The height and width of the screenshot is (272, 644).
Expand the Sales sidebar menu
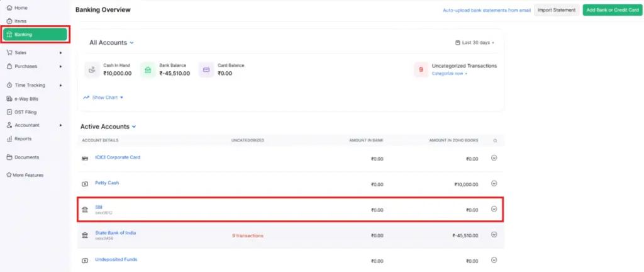pyautogui.click(x=35, y=53)
